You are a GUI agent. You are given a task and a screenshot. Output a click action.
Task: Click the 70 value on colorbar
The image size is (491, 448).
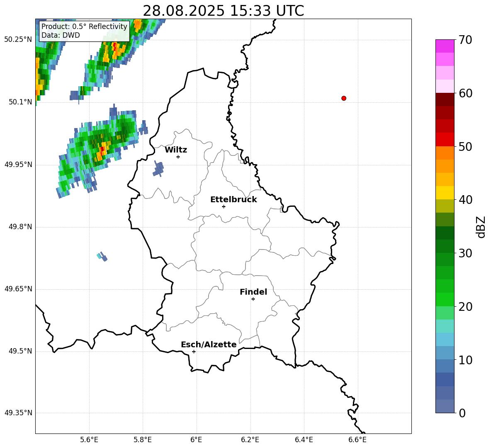pyautogui.click(x=465, y=40)
